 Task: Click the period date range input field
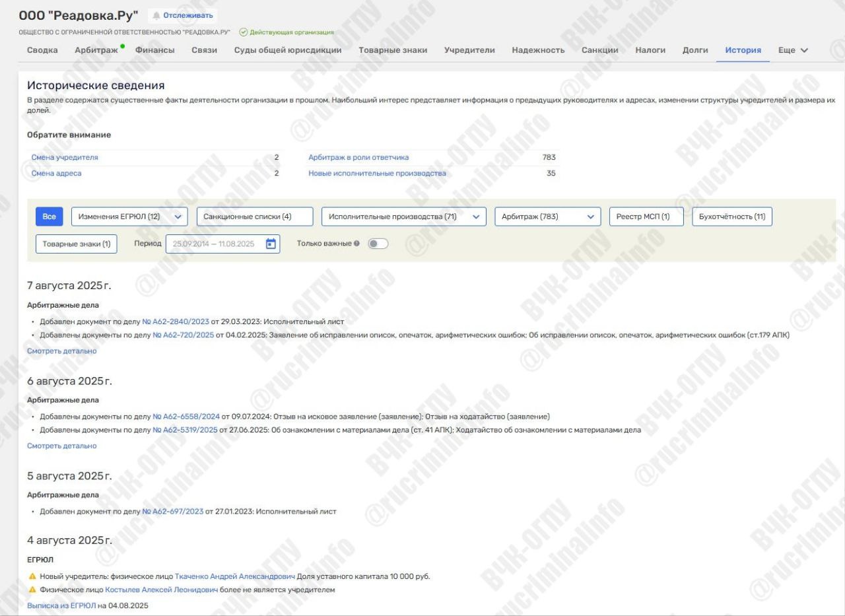213,244
